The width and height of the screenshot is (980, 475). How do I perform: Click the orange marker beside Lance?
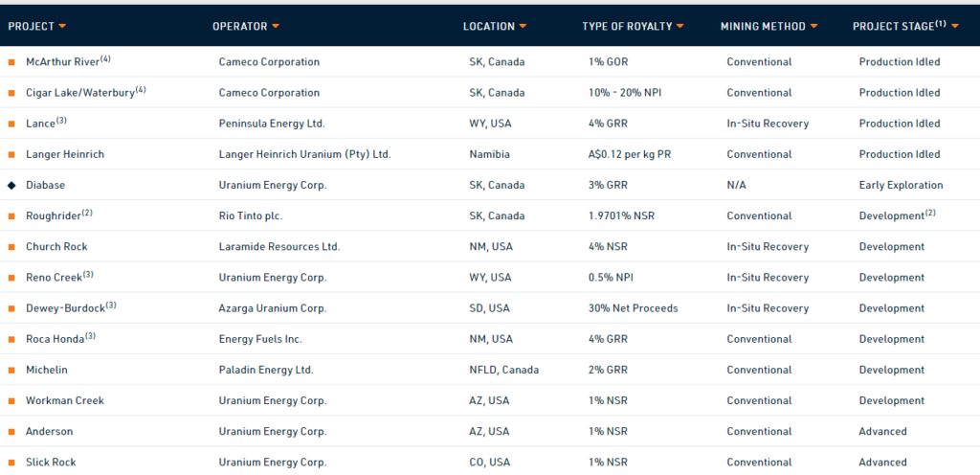[x=11, y=124]
